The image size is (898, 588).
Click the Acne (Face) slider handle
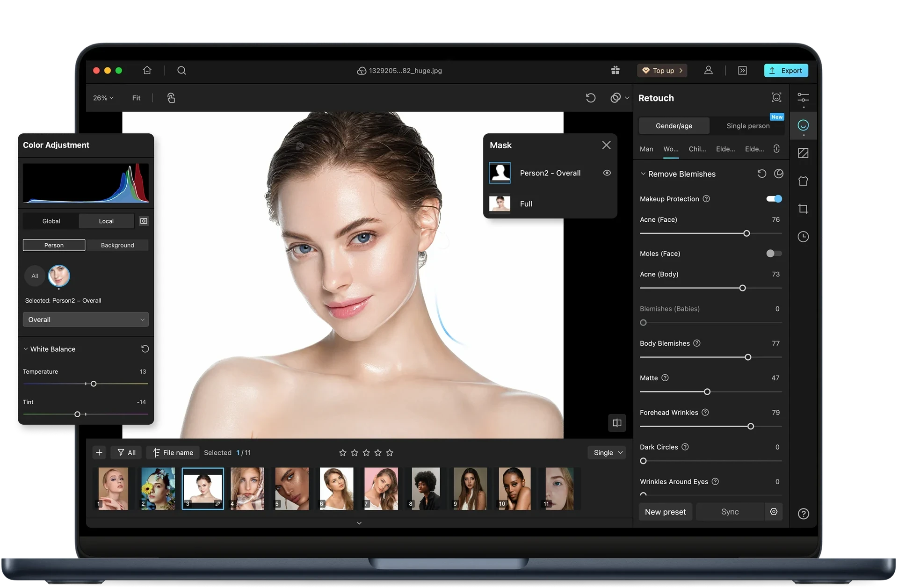[x=746, y=233]
